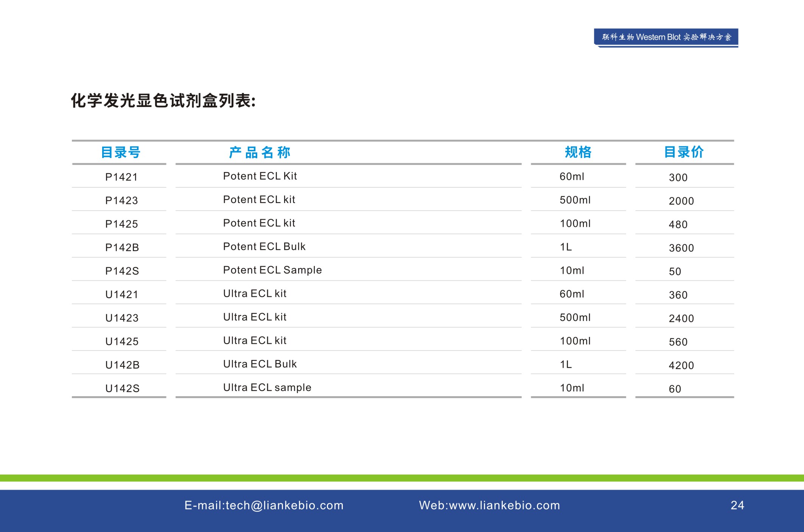The height and width of the screenshot is (532, 804).
Task: Select the 500ml size in U1423 row
Action: click(x=575, y=317)
